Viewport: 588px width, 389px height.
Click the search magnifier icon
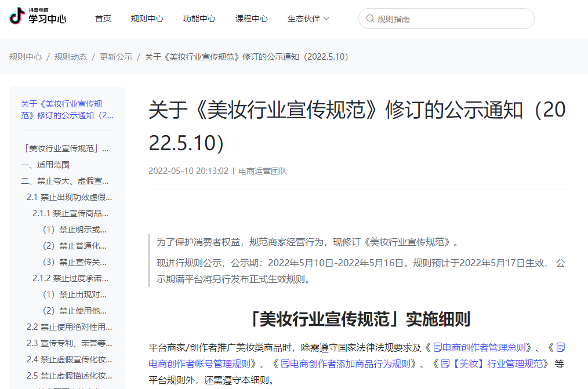(369, 19)
